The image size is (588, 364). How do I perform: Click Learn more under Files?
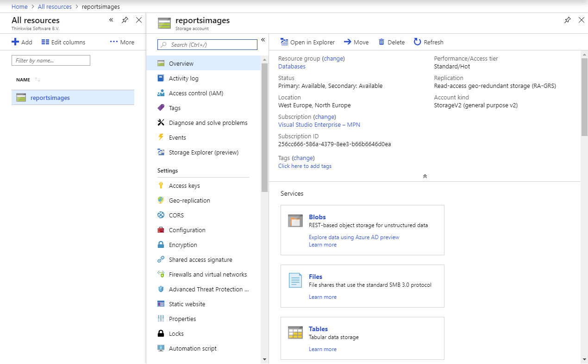(x=323, y=297)
